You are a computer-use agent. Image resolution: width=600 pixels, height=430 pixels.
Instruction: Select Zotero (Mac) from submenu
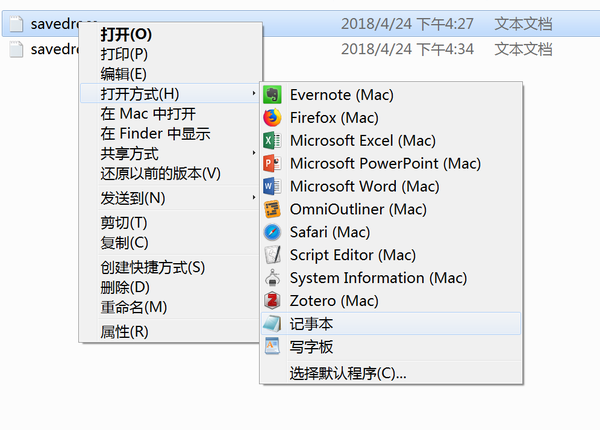click(391, 301)
